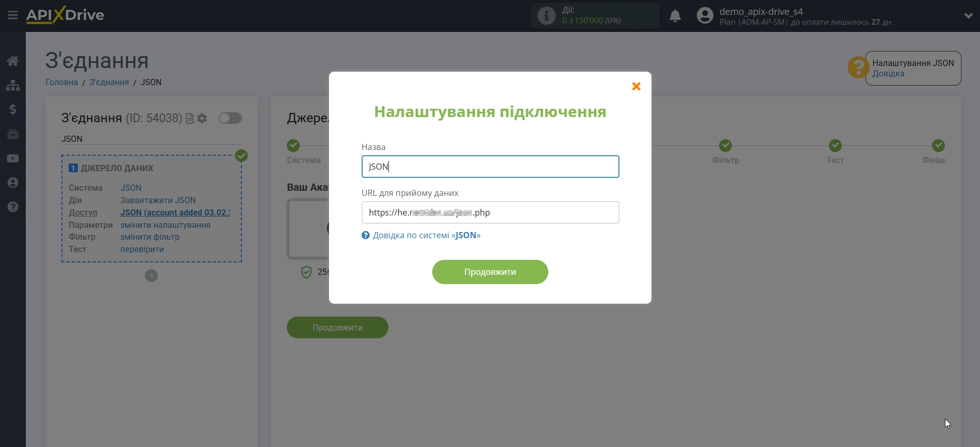This screenshot has width=980, height=447.
Task: Click the connection name JSON text
Action: click(x=72, y=139)
